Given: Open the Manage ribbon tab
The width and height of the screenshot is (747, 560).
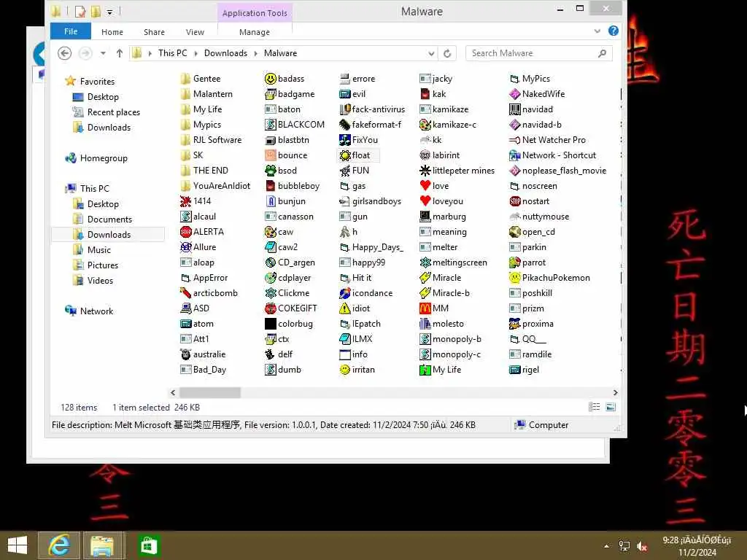Looking at the screenshot, I should tap(255, 32).
